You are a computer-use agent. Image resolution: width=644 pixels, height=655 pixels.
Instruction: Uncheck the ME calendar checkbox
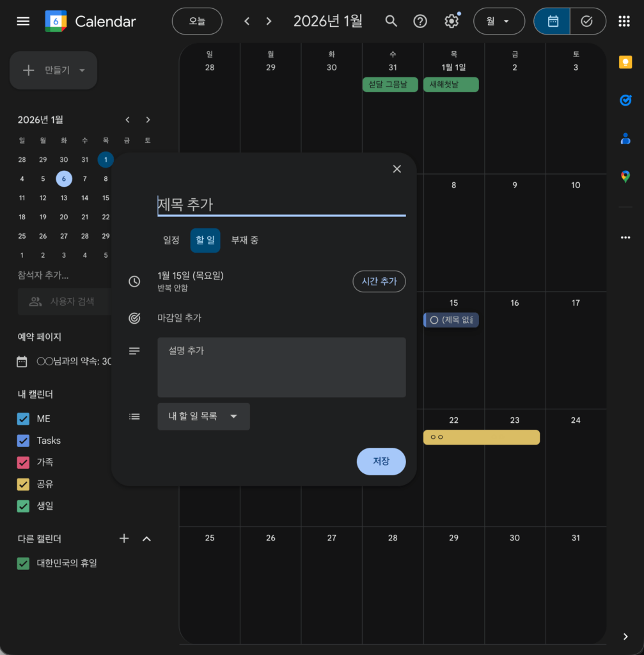click(x=24, y=419)
